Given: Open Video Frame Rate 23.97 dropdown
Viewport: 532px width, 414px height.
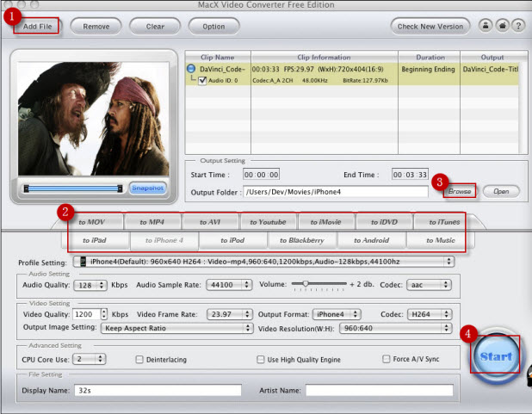Looking at the screenshot, I should click(230, 314).
